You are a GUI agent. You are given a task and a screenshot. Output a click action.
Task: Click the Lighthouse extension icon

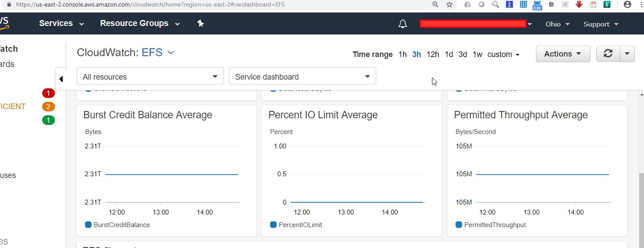(x=509, y=4)
